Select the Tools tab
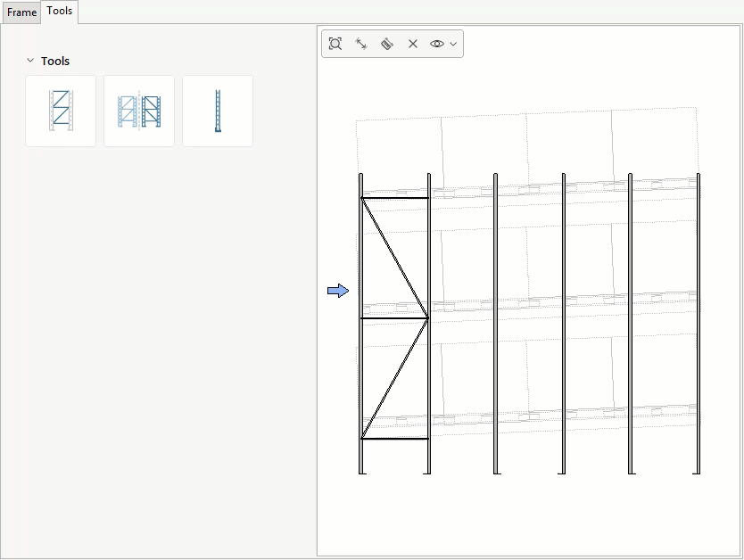Image resolution: width=744 pixels, height=560 pixels. pos(59,11)
